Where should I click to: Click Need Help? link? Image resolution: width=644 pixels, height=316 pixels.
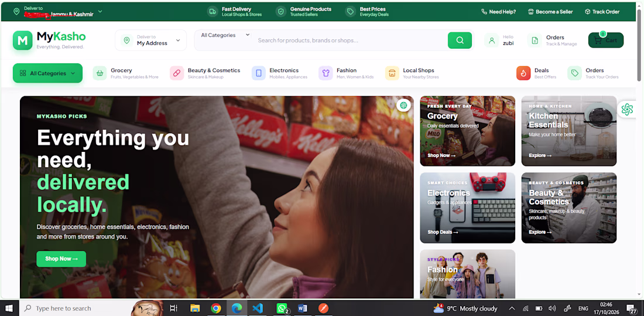(x=499, y=12)
